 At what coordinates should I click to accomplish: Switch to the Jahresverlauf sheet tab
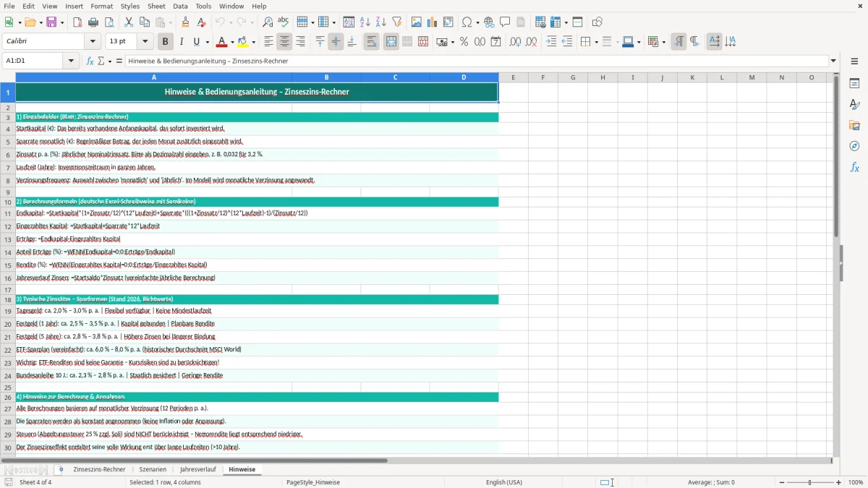tap(197, 469)
